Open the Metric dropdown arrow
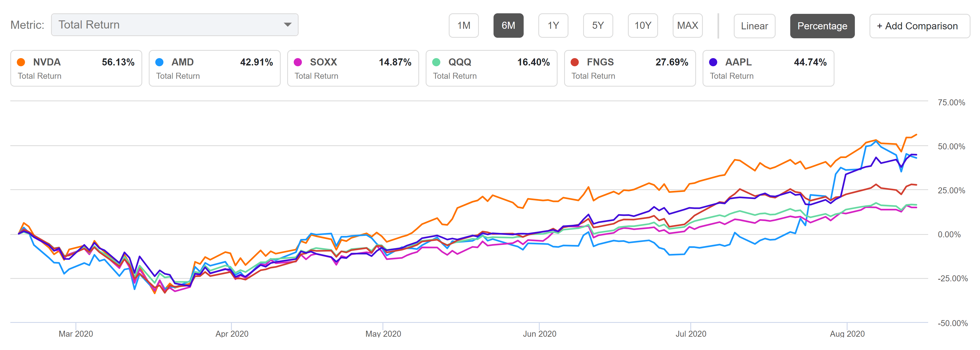 coord(287,25)
